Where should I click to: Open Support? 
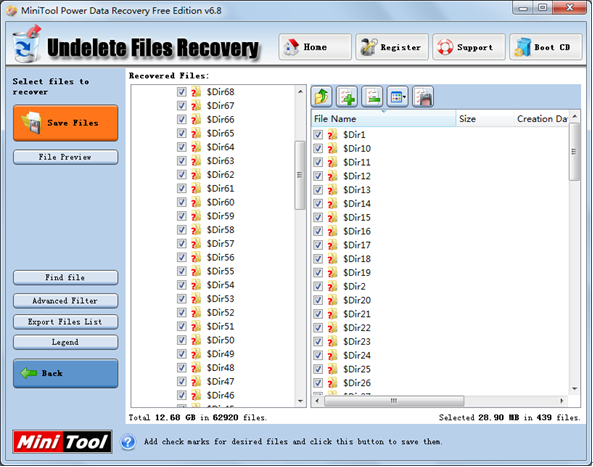tap(469, 47)
